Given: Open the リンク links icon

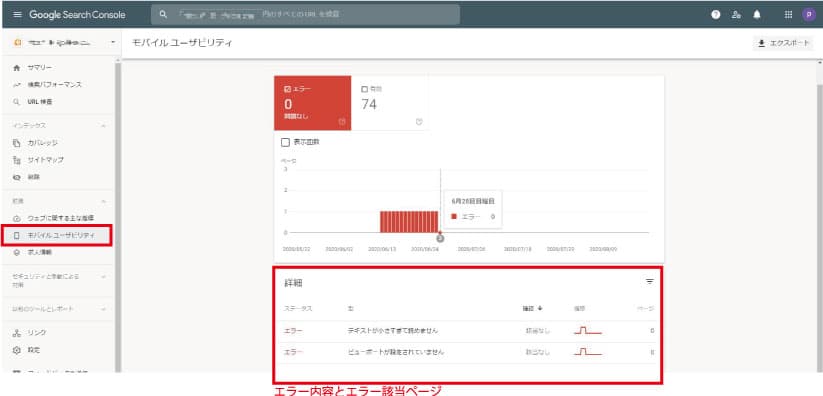Looking at the screenshot, I should (17, 332).
